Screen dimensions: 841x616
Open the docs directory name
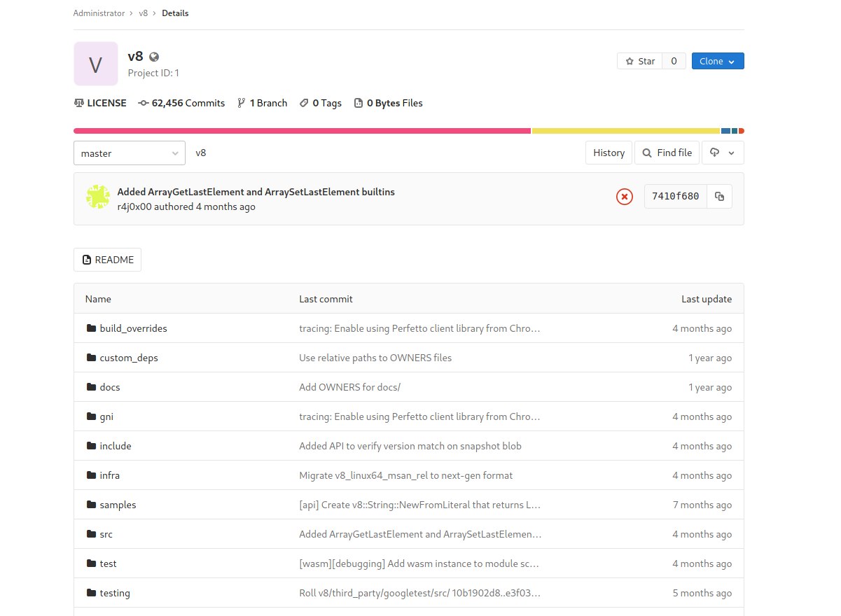tap(110, 387)
